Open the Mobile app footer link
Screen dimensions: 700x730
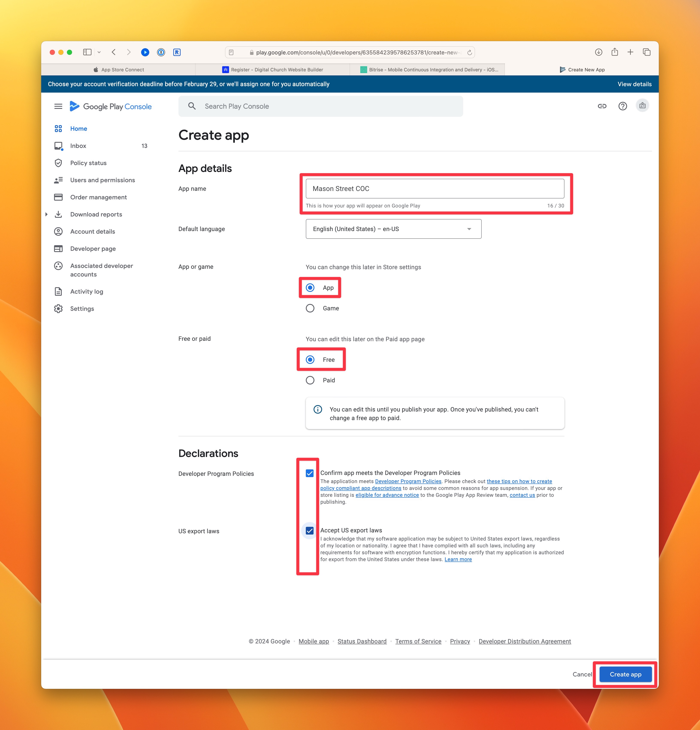(x=314, y=641)
